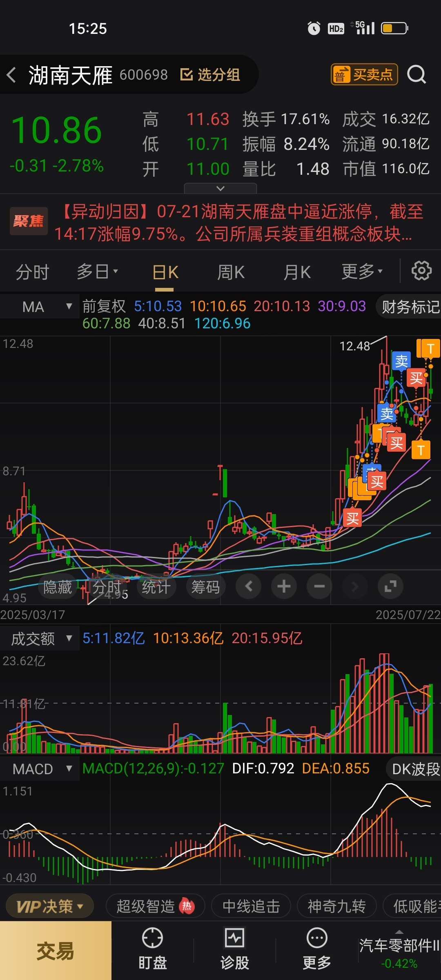Select the 超级智造 indicator chip
The height and width of the screenshot is (980, 441).
coord(155,906)
